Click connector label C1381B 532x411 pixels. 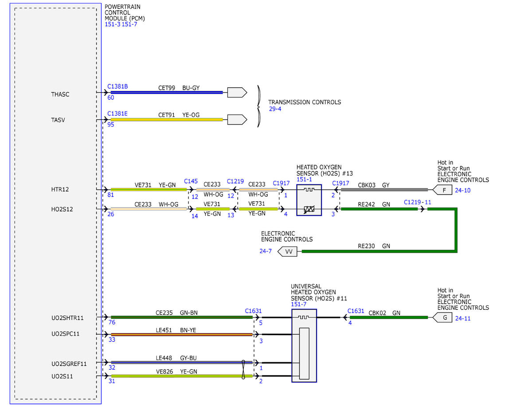117,86
